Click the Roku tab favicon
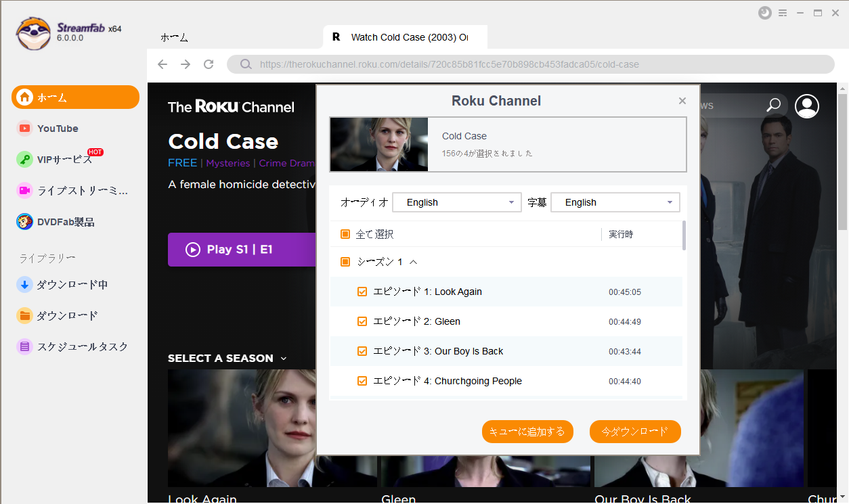 [x=336, y=37]
